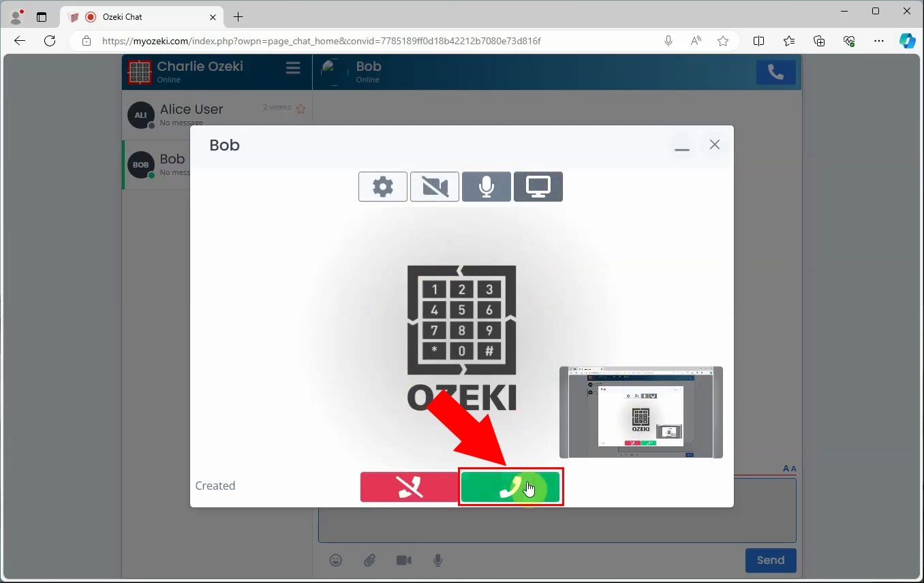The image size is (924, 583).
Task: Click Bob's avatar in chat header
Action: [x=333, y=72]
